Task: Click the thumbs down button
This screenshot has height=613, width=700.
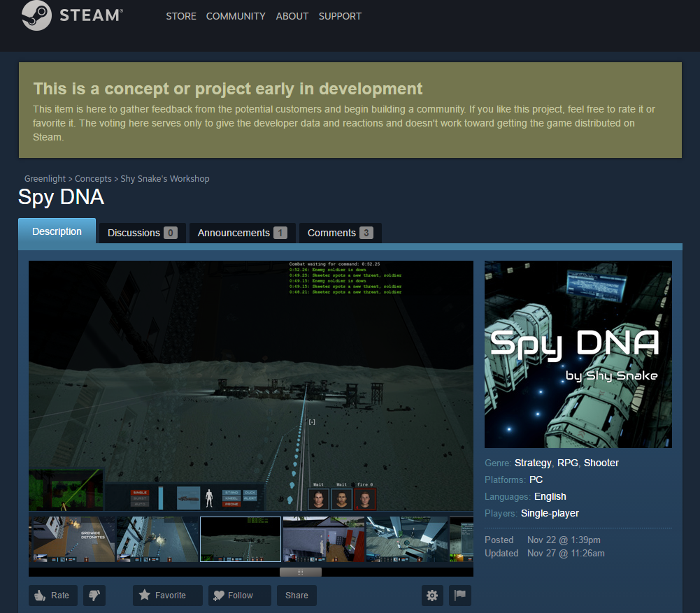Action: (94, 595)
